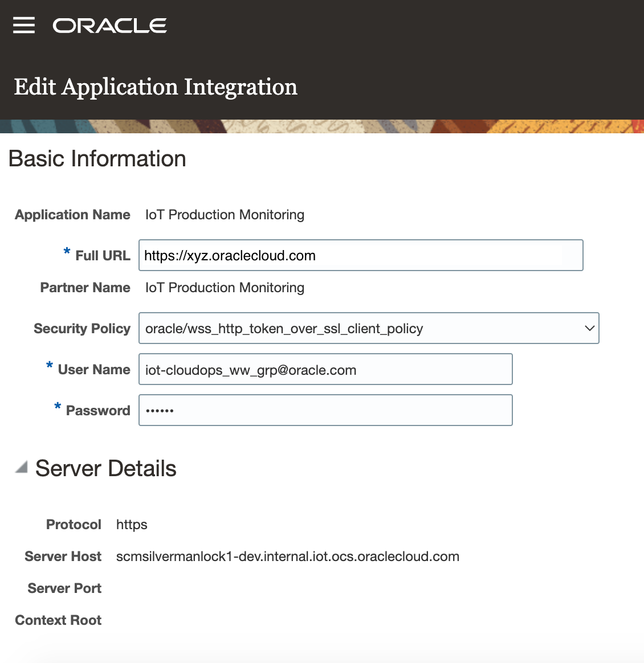Click the Basic Information heading

pos(97,158)
